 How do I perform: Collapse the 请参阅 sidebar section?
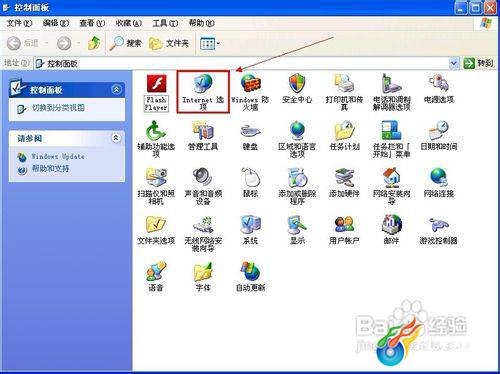[116, 138]
